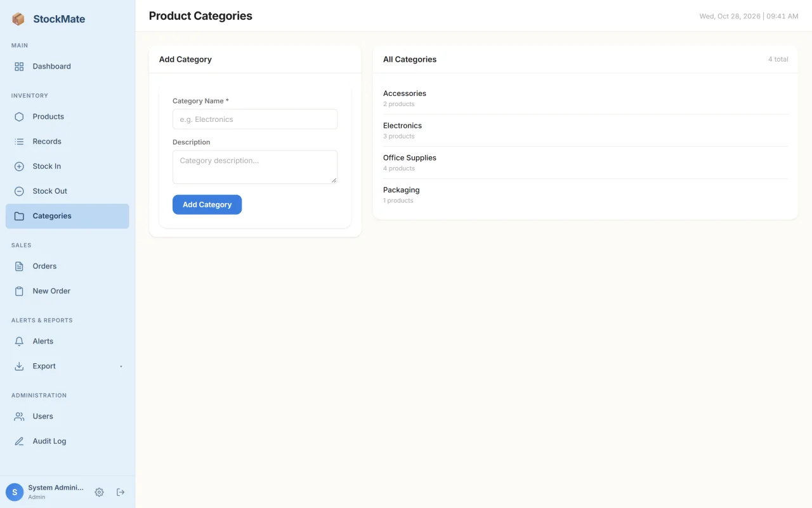Click the New Order clipboard icon
812x508 pixels.
[x=19, y=291]
